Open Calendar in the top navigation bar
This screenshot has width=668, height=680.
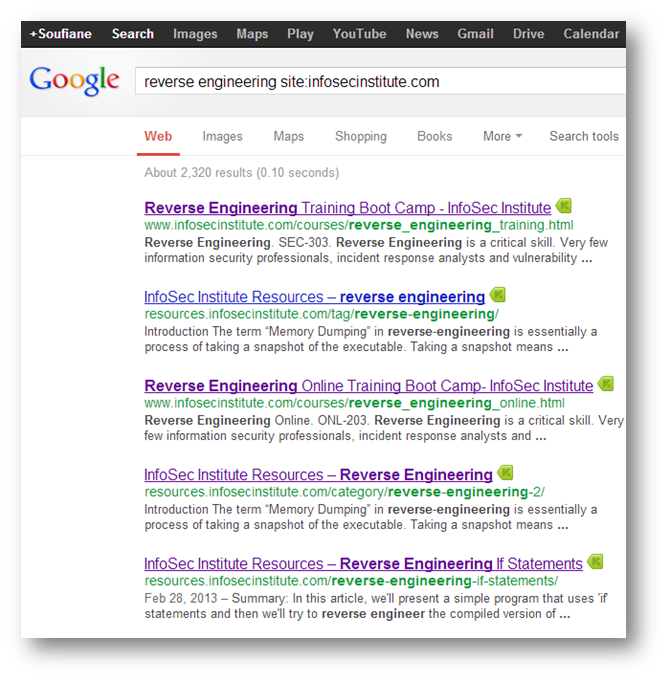click(x=590, y=34)
